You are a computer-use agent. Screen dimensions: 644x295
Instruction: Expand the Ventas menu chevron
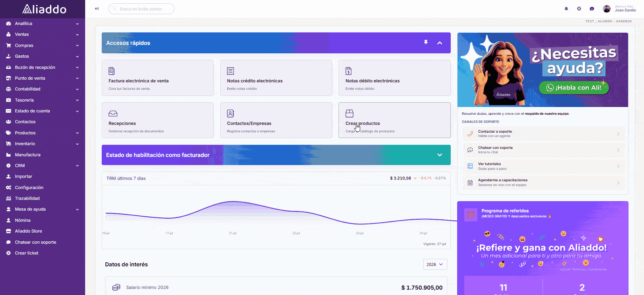pyautogui.click(x=77, y=35)
